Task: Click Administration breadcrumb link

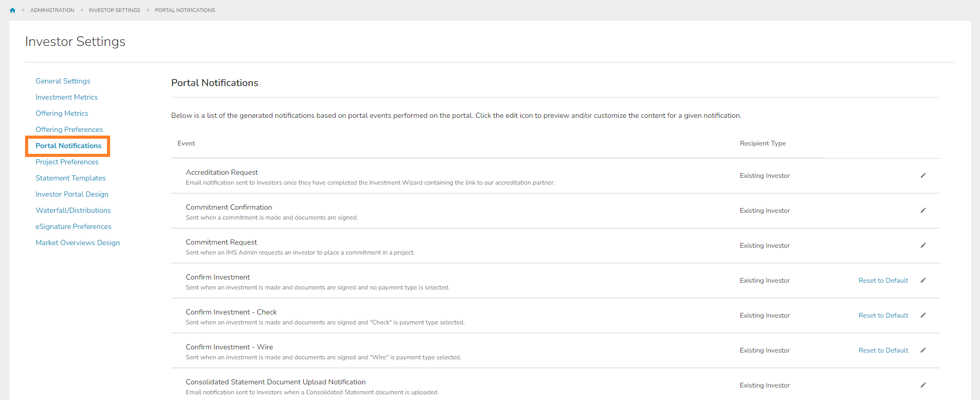Action: click(x=52, y=10)
